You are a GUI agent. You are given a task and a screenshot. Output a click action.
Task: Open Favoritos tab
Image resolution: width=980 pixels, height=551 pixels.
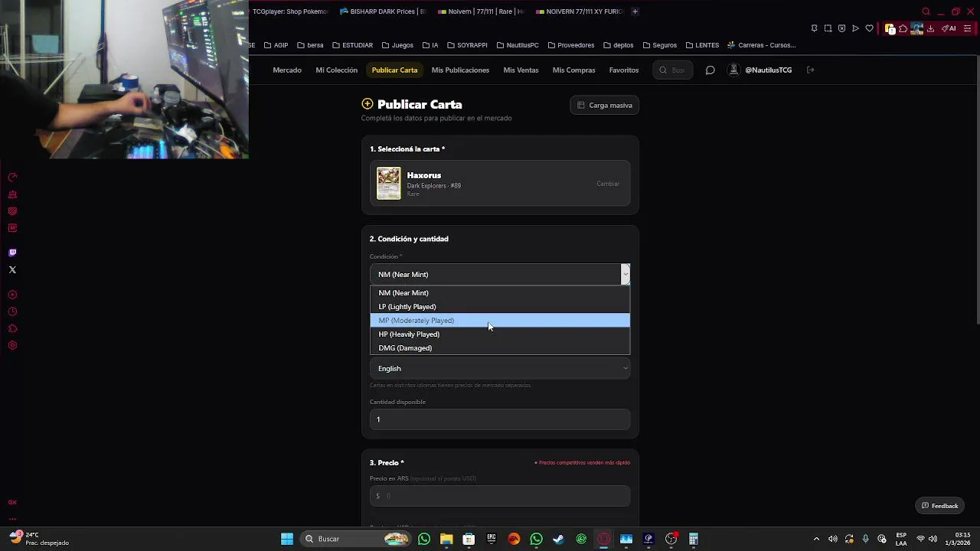point(623,70)
